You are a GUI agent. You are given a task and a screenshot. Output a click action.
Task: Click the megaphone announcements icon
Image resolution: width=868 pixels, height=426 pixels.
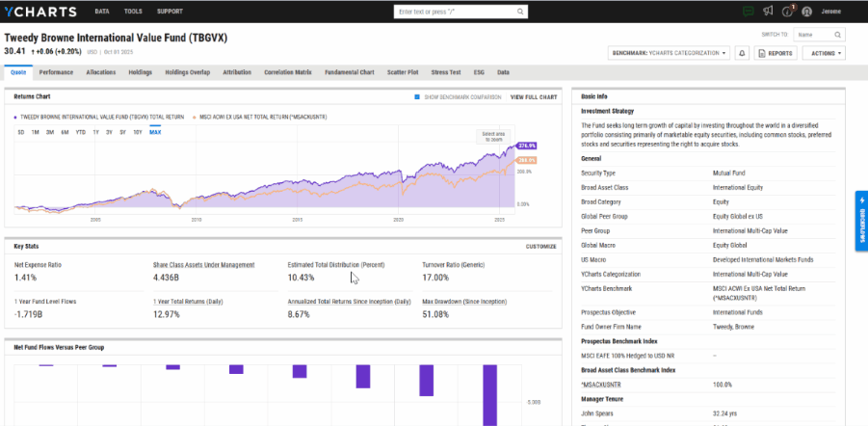pos(768,12)
